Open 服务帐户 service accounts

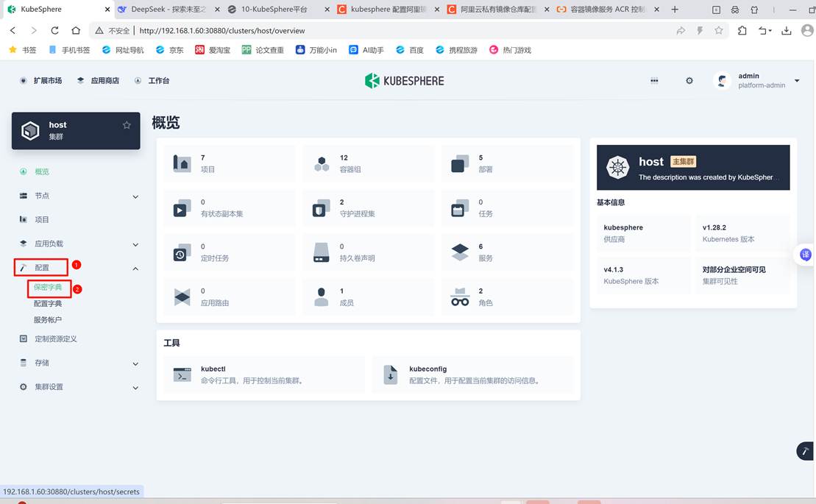(48, 319)
